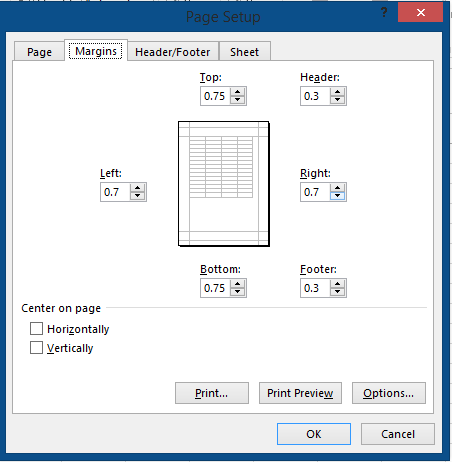The height and width of the screenshot is (462, 452).
Task: Decrease the Top margin with down arrow
Action: point(237,100)
